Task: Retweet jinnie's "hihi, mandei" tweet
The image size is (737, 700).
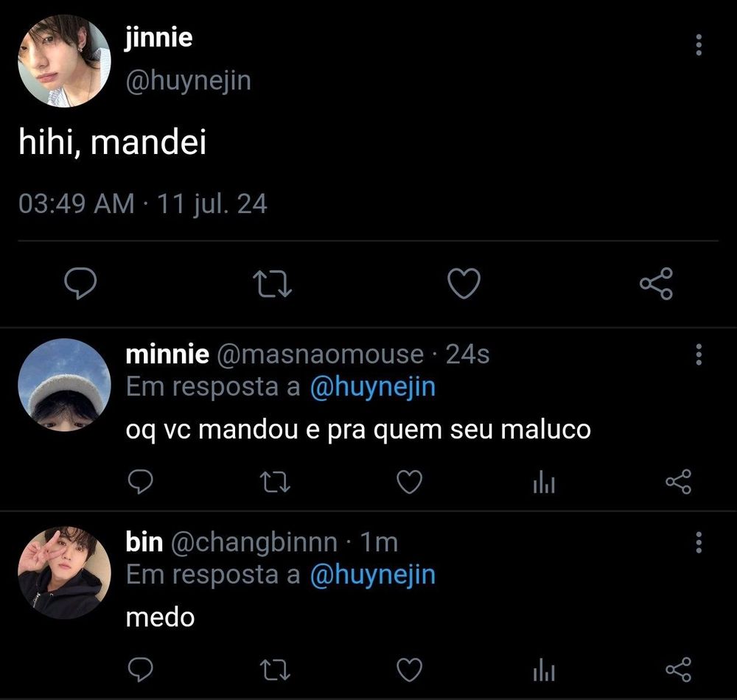Action: 273,284
